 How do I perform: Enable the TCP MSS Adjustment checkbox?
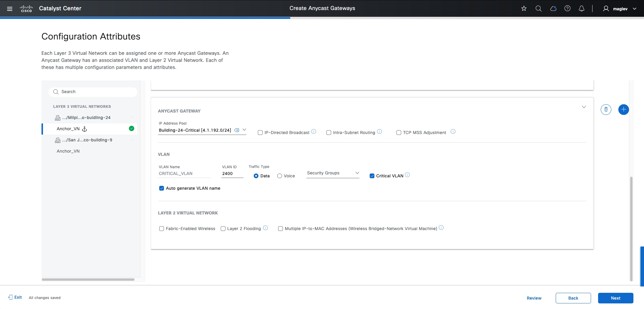coord(399,133)
